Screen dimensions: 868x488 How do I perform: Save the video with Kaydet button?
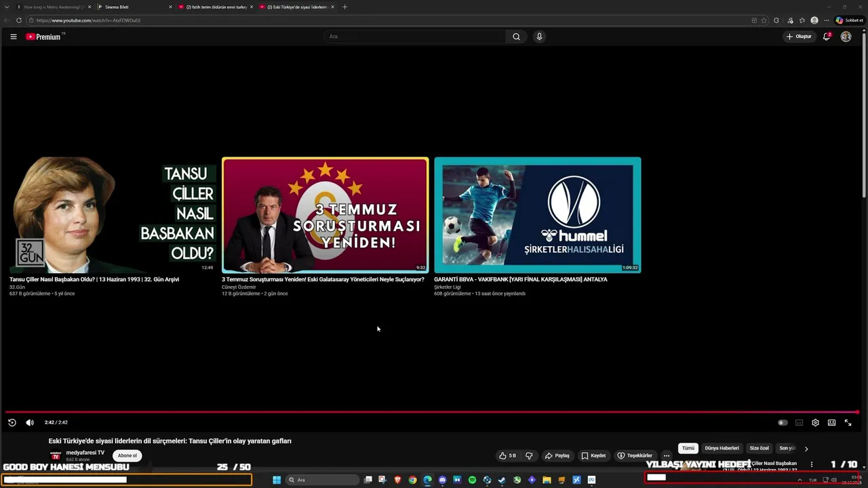pos(593,455)
